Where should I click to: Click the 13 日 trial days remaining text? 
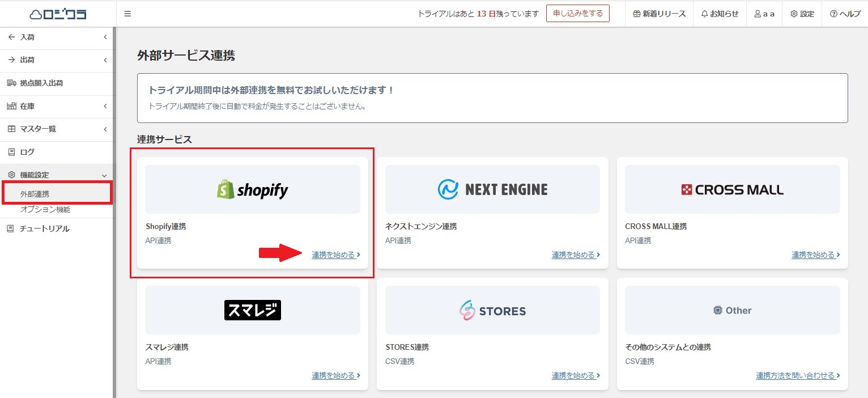tap(487, 14)
